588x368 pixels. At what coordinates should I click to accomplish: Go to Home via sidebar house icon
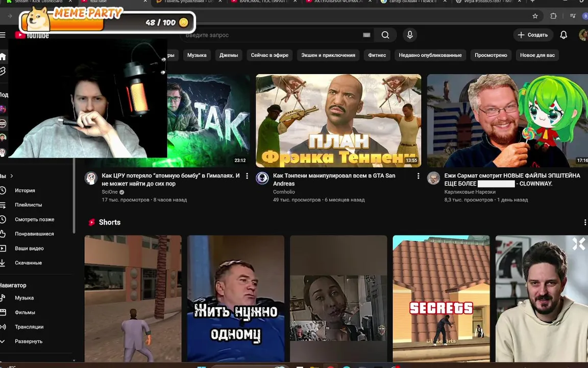click(3, 57)
